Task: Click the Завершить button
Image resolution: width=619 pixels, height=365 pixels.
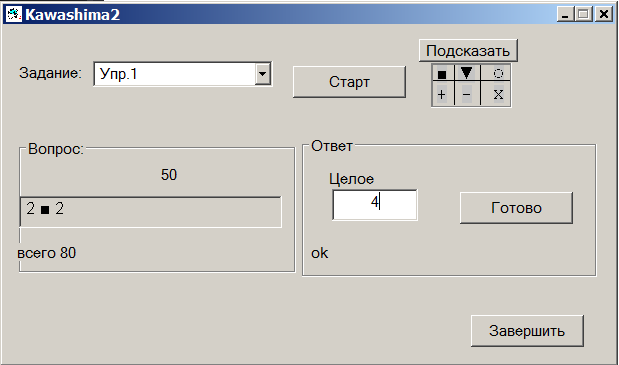Action: coord(527,331)
